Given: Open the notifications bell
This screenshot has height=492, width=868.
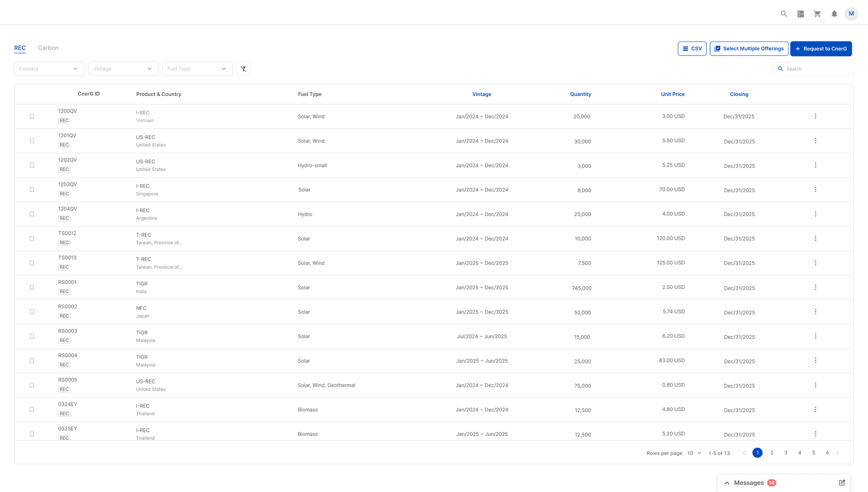Looking at the screenshot, I should tap(834, 14).
